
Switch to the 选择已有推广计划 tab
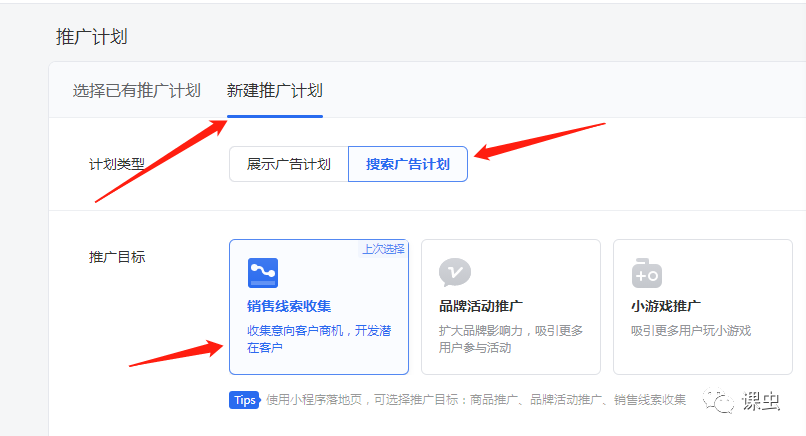pyautogui.click(x=136, y=90)
